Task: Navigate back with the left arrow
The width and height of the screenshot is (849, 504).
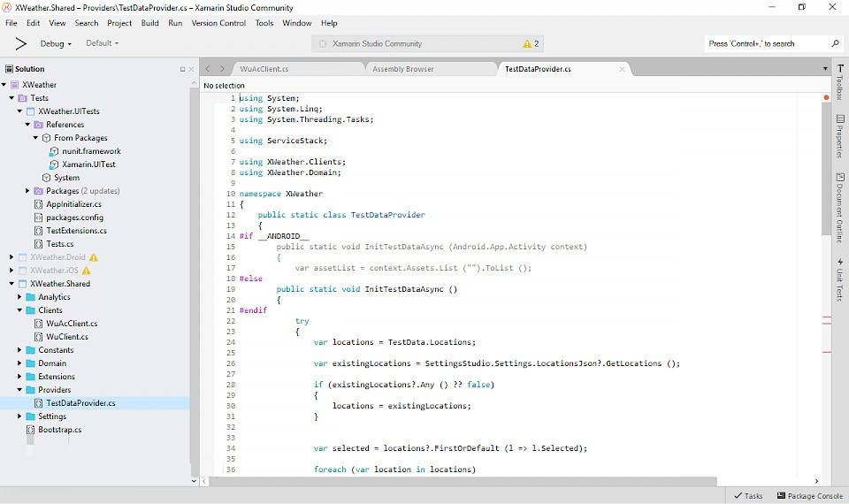Action: click(207, 69)
